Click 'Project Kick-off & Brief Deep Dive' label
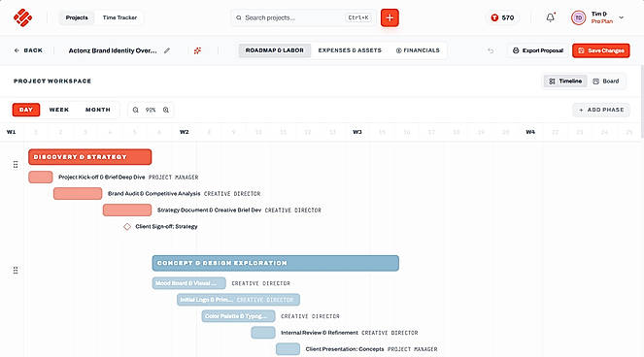This screenshot has height=357, width=644. (x=101, y=177)
